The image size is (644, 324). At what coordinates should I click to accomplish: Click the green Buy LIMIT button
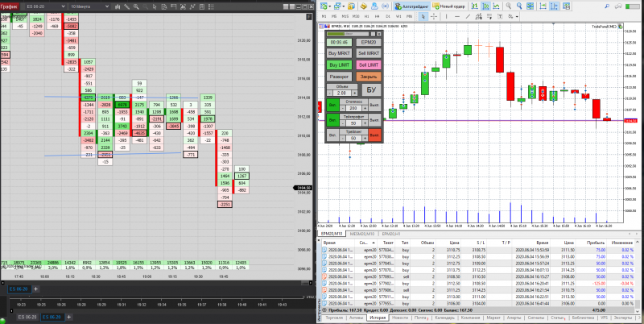pyautogui.click(x=339, y=64)
